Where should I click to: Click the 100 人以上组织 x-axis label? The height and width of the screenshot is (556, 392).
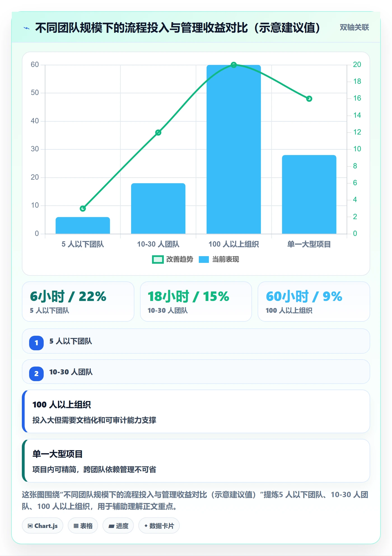tap(234, 244)
